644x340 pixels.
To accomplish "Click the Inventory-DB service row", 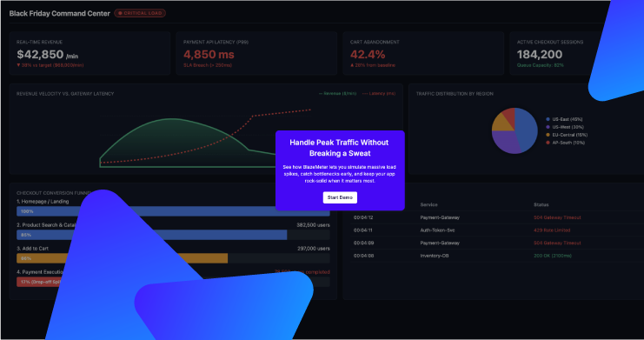I will (x=435, y=256).
